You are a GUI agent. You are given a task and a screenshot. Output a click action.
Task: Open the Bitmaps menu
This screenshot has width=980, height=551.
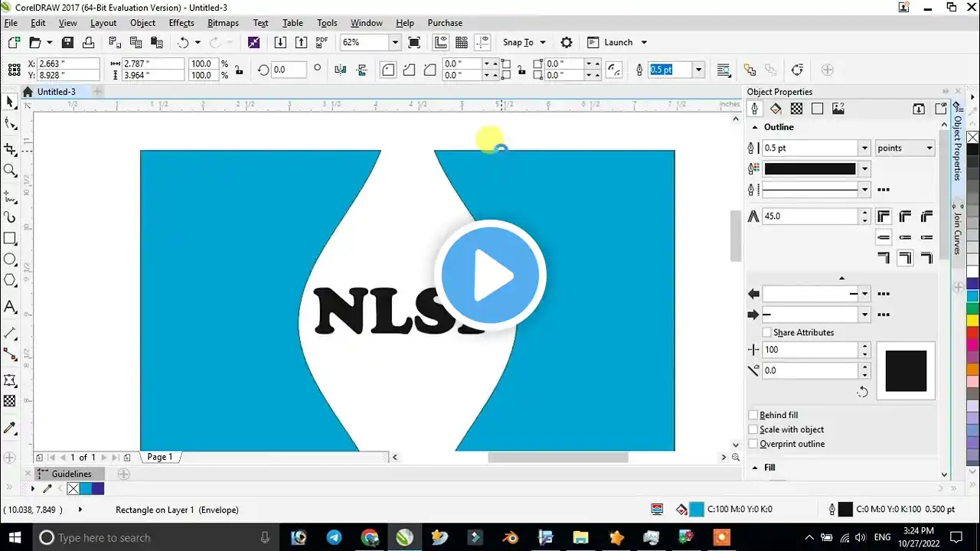point(223,23)
